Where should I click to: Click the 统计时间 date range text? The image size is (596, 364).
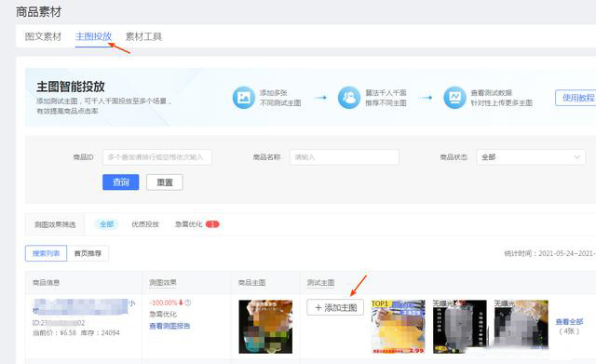(x=550, y=253)
